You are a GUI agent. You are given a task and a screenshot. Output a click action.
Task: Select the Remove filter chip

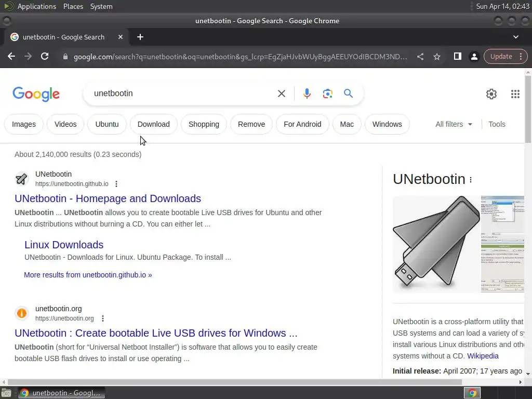(x=251, y=124)
